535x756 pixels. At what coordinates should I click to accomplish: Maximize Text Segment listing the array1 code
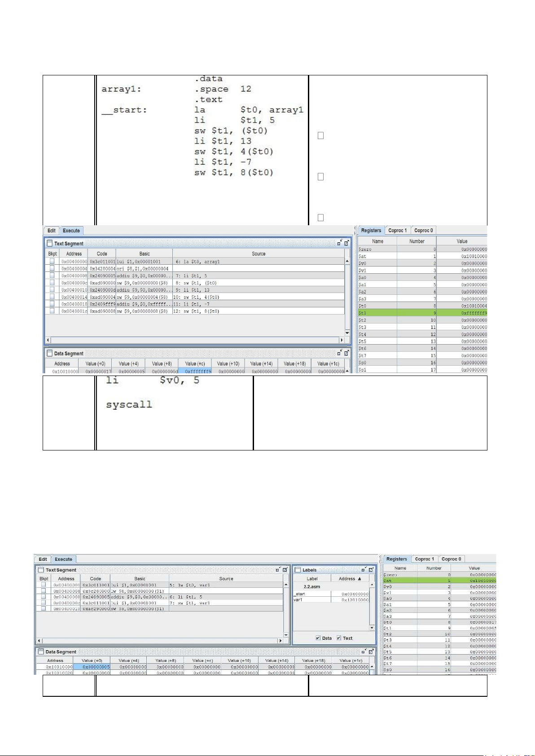click(x=346, y=243)
